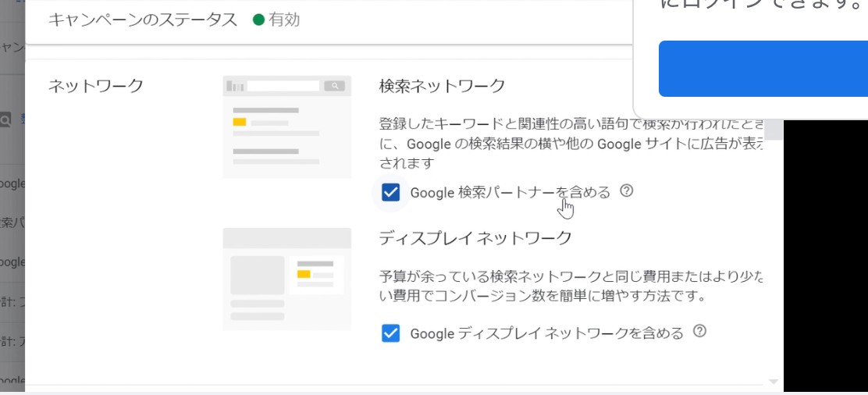Click the Google ディスプレイ ネットワークを含める label text

tap(547, 333)
